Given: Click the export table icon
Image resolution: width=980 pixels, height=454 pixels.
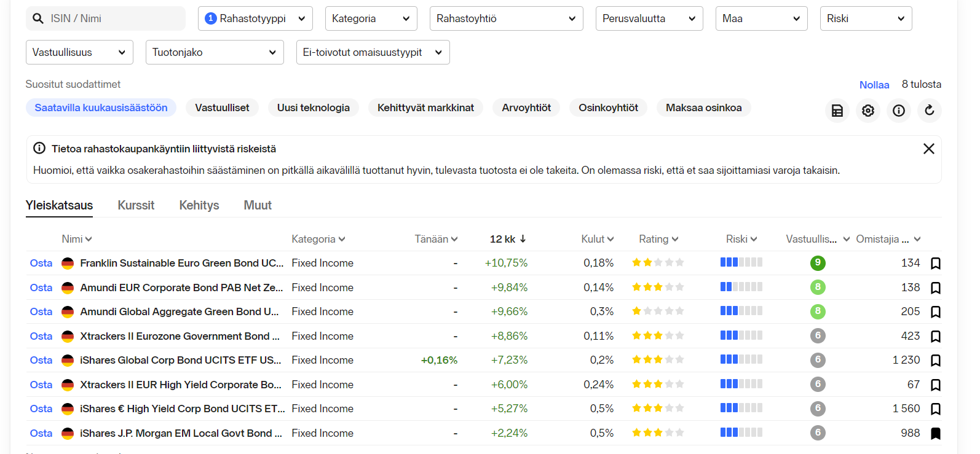Looking at the screenshot, I should pyautogui.click(x=837, y=111).
